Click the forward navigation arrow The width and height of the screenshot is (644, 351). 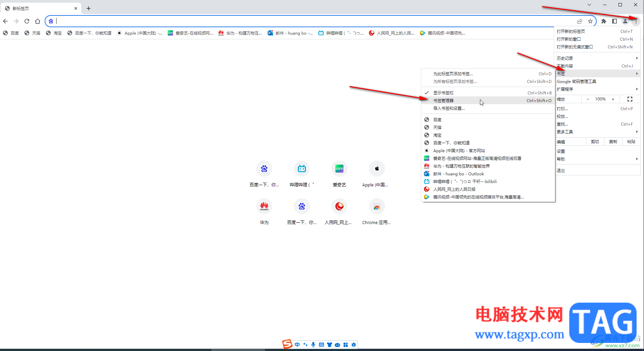coord(16,21)
